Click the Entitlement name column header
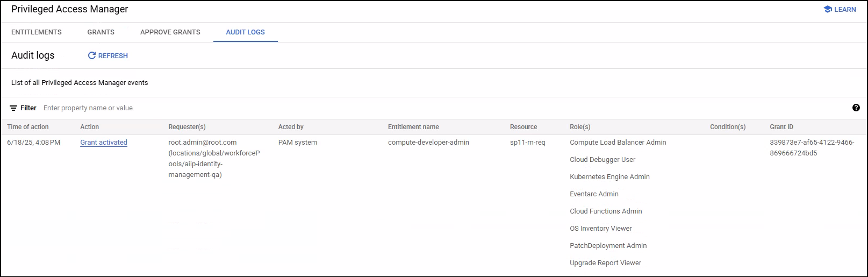868x277 pixels. 413,127
